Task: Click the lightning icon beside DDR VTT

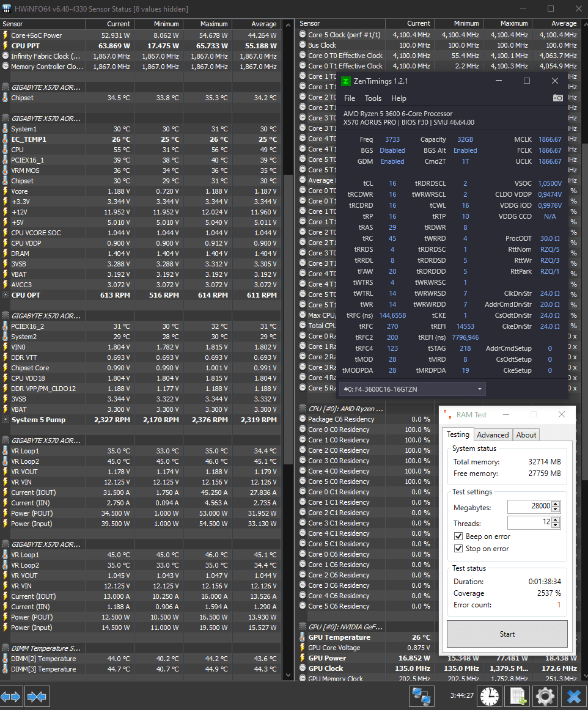Action: (x=6, y=357)
